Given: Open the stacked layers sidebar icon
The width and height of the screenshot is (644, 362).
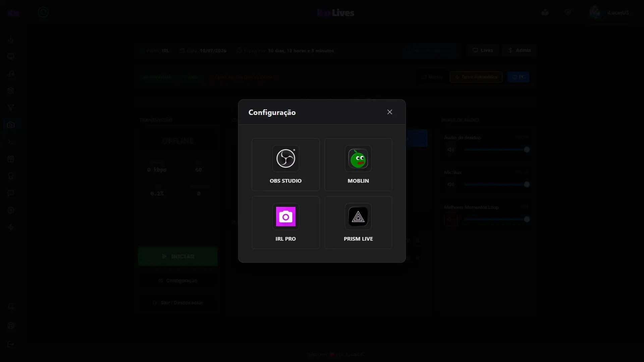Looking at the screenshot, I should [x=11, y=90].
